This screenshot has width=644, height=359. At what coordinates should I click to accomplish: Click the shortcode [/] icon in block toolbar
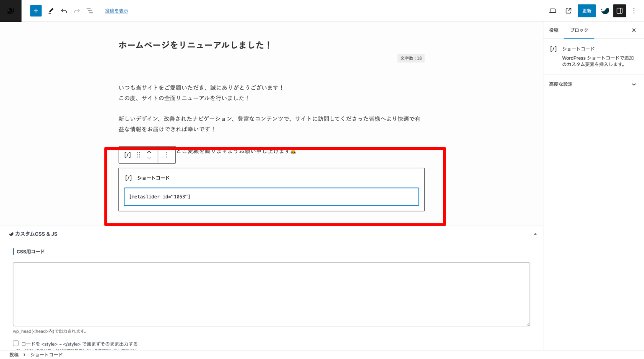click(x=127, y=155)
